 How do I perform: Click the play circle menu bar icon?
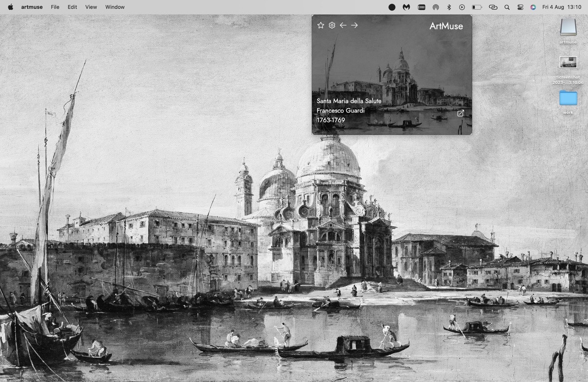click(x=462, y=7)
